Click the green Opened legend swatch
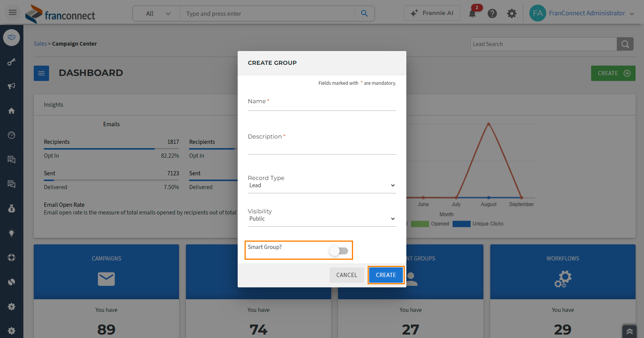Viewport: 644px width, 338px height. [420, 224]
